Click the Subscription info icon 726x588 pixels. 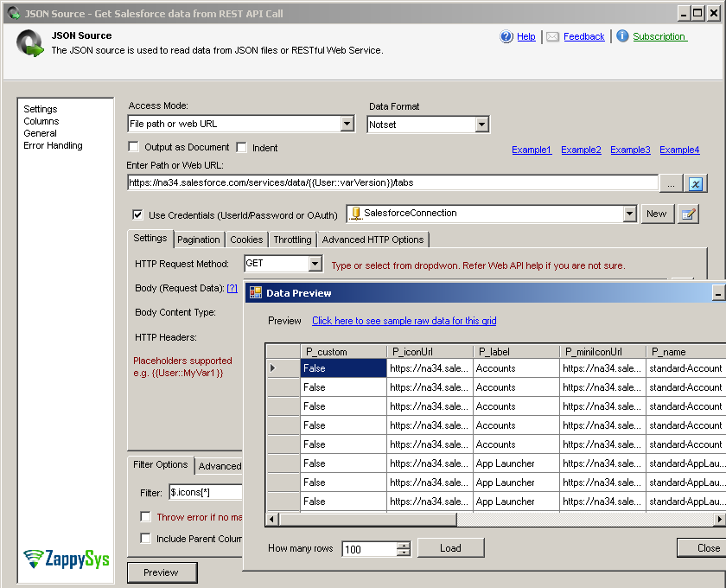(x=622, y=35)
